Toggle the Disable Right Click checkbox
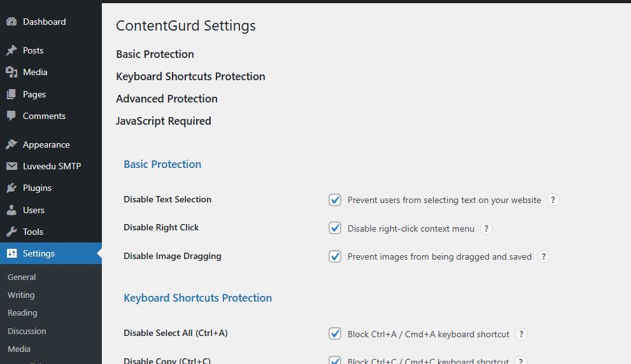Screen dimensions: 631x364 (x=335, y=228)
